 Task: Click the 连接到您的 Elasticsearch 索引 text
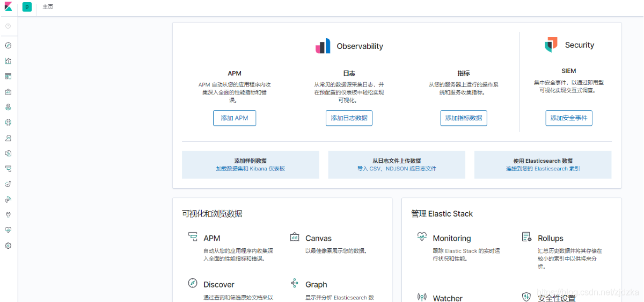(x=543, y=169)
